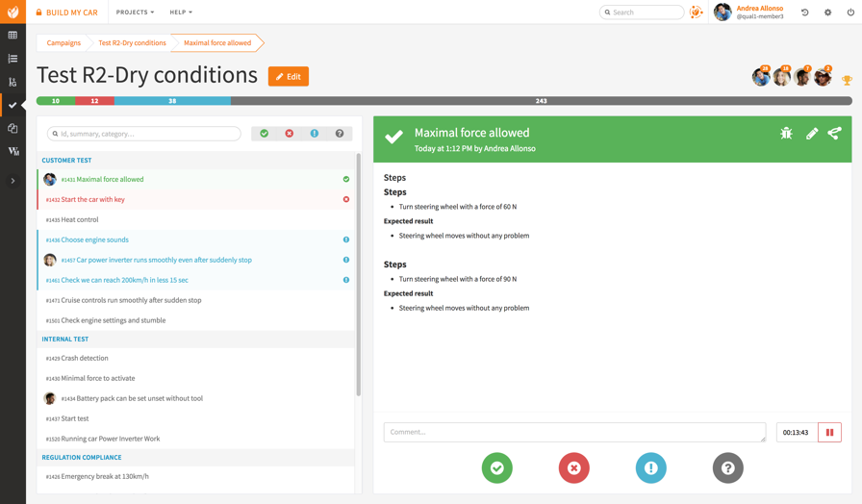Select test #1437 Start test

coord(195,418)
